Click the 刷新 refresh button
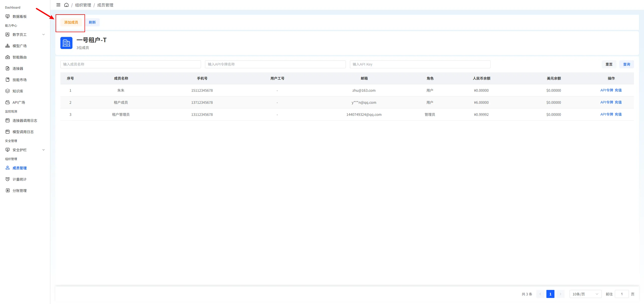The image size is (644, 304). 92,22
